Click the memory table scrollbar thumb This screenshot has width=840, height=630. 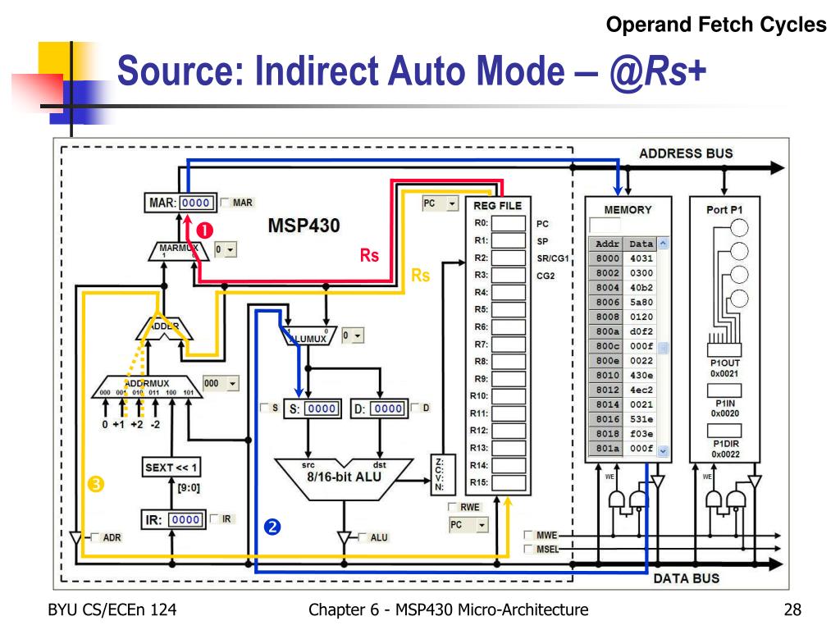click(x=663, y=348)
